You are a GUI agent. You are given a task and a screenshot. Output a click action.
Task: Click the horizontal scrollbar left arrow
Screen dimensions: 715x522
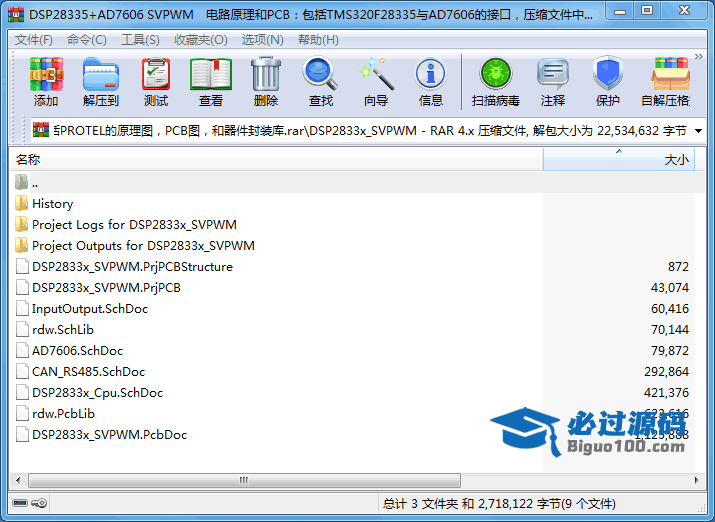pos(18,481)
